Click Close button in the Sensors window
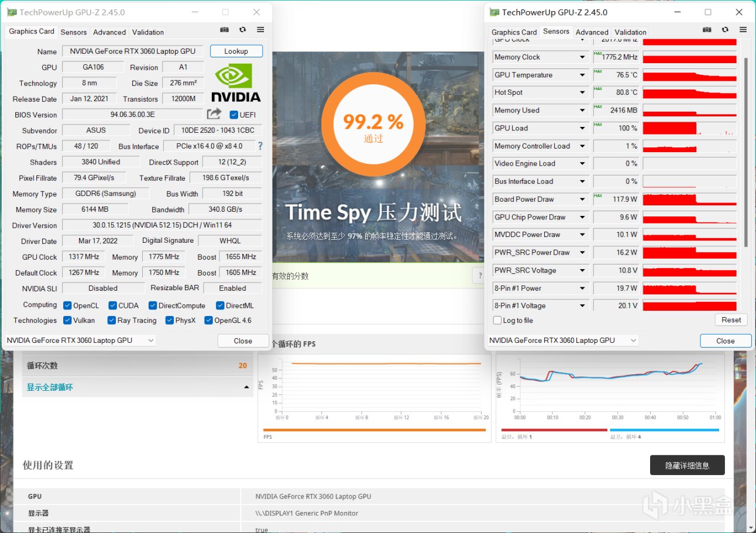Viewport: 756px width, 533px height. pyautogui.click(x=726, y=341)
